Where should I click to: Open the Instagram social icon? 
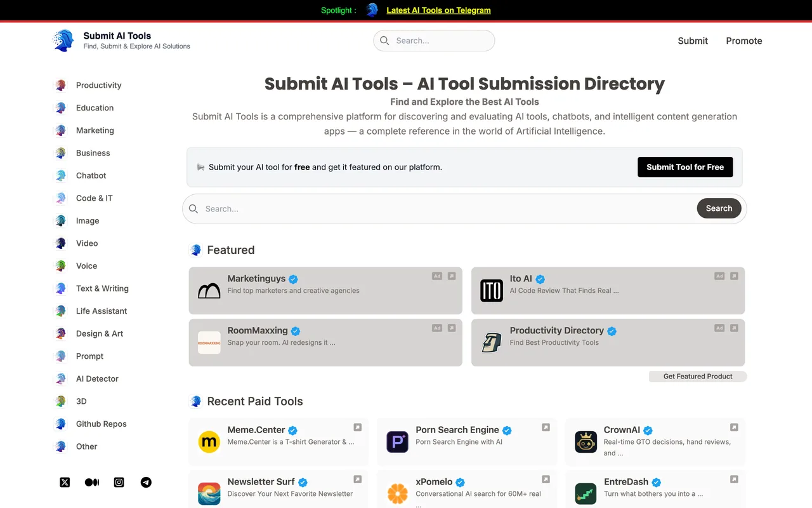pos(119,483)
